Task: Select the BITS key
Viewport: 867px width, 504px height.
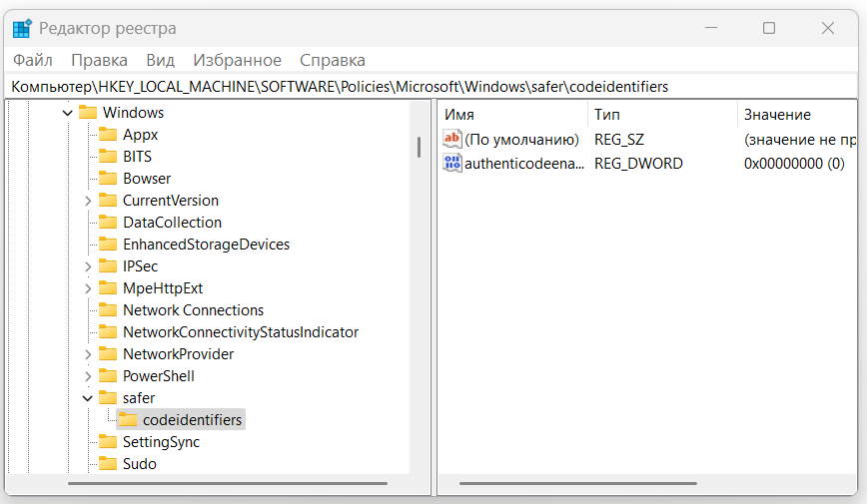Action: point(137,157)
